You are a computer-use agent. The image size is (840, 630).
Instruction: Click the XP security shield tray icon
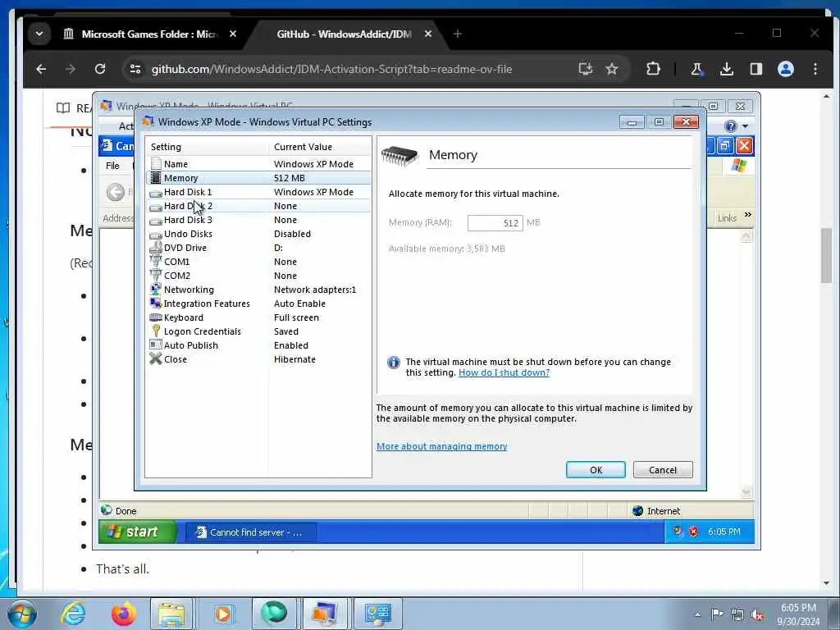tap(693, 532)
